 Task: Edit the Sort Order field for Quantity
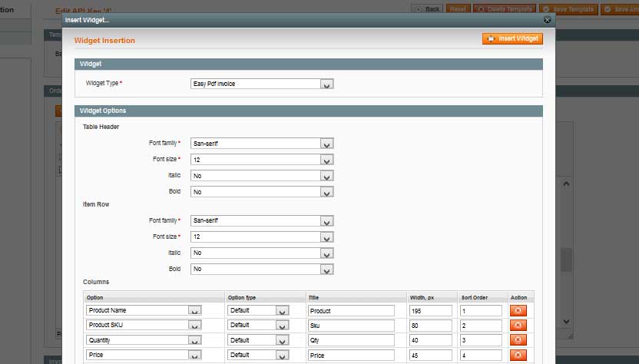click(x=481, y=340)
